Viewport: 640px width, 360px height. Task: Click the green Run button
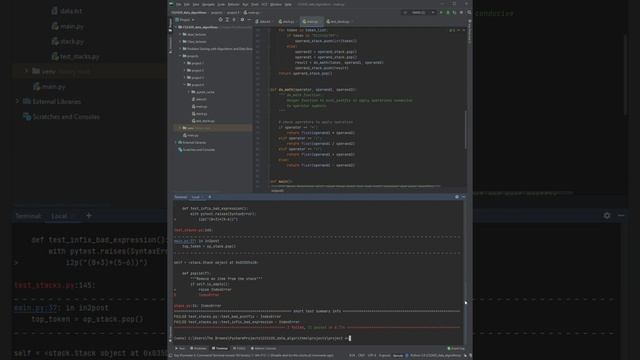click(441, 13)
